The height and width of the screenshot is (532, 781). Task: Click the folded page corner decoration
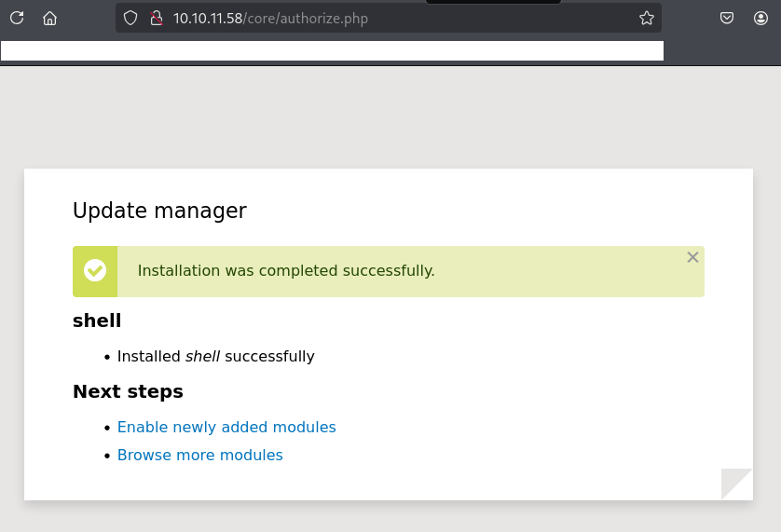click(x=736, y=484)
